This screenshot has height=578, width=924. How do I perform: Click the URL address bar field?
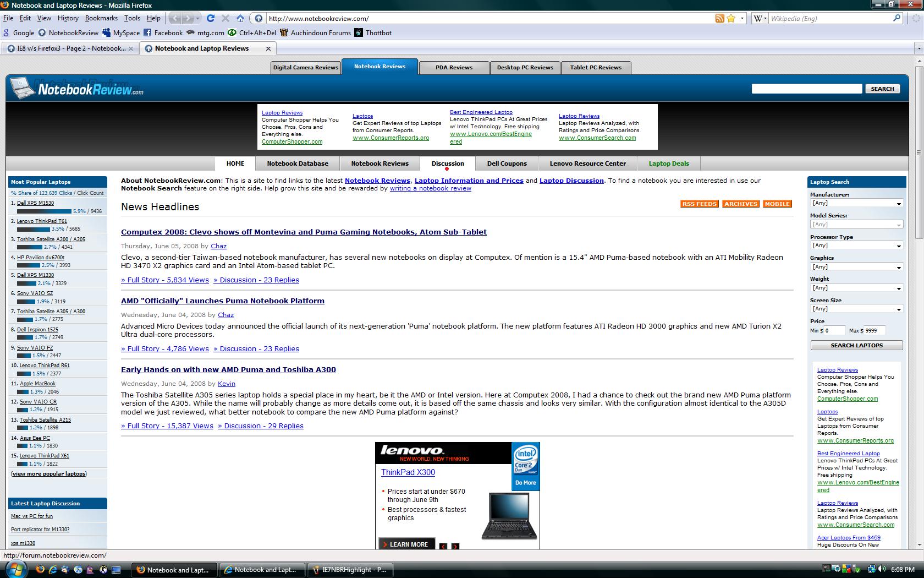point(490,18)
